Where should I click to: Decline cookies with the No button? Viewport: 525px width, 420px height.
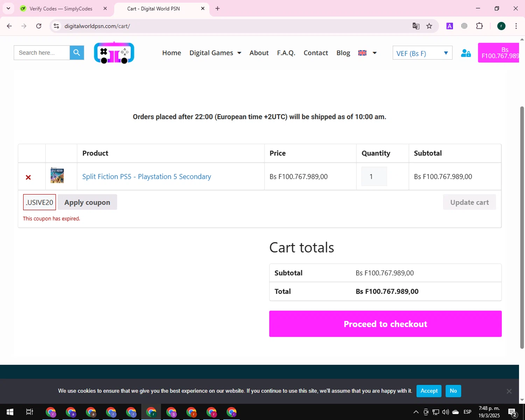pyautogui.click(x=453, y=391)
